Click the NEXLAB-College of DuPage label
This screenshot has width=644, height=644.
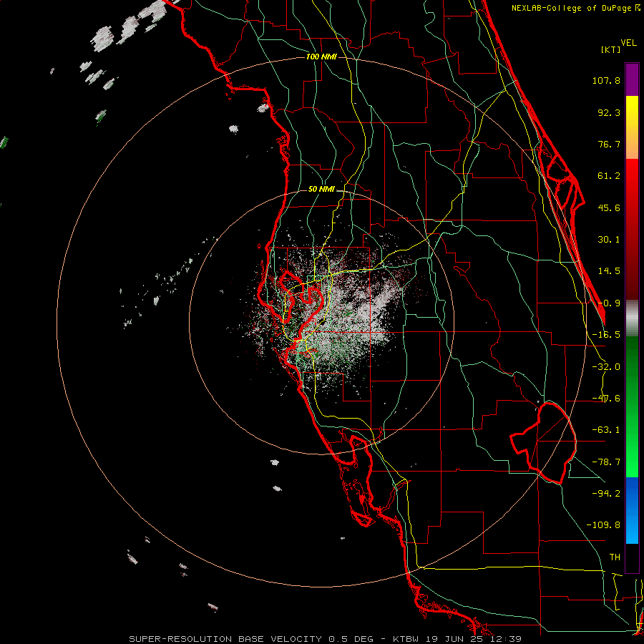(575, 8)
